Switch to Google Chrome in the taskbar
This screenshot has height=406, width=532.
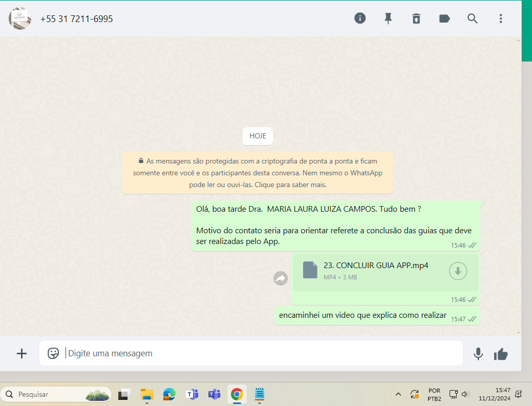237,394
